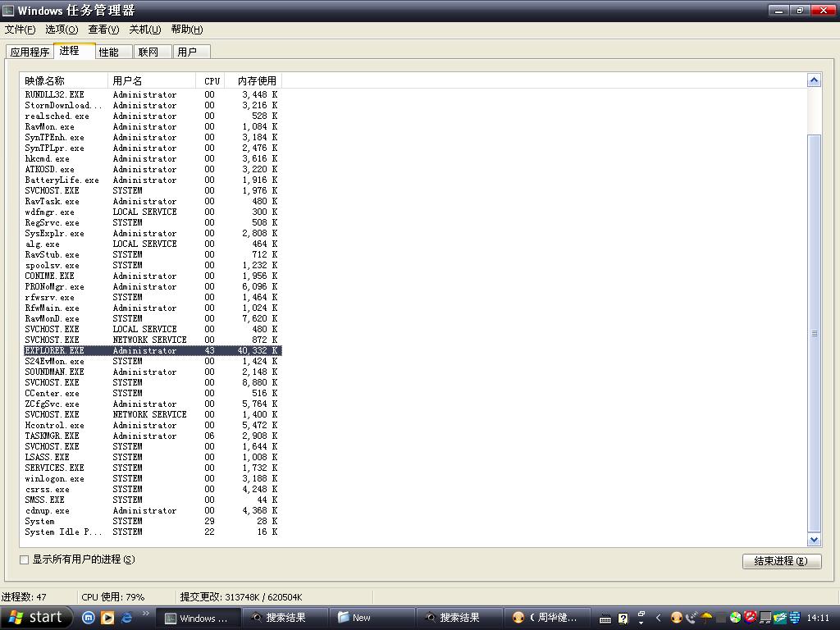Launch the orange media player quick launch icon
This screenshot has height=630, width=840.
pyautogui.click(x=107, y=618)
